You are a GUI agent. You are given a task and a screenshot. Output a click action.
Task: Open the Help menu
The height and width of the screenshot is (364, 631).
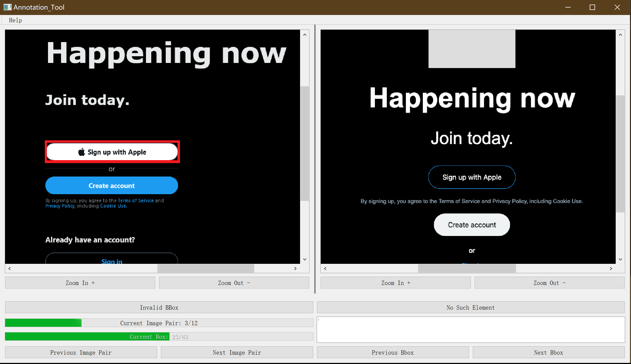point(15,20)
